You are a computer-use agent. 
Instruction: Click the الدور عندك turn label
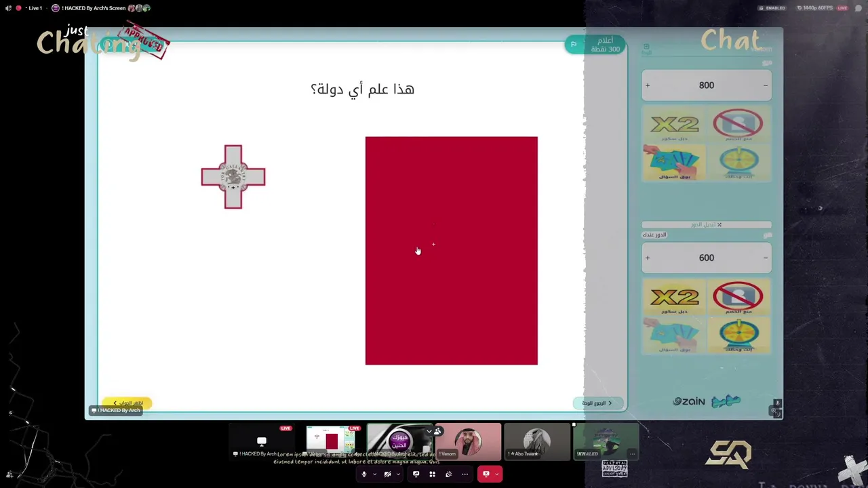pos(654,235)
